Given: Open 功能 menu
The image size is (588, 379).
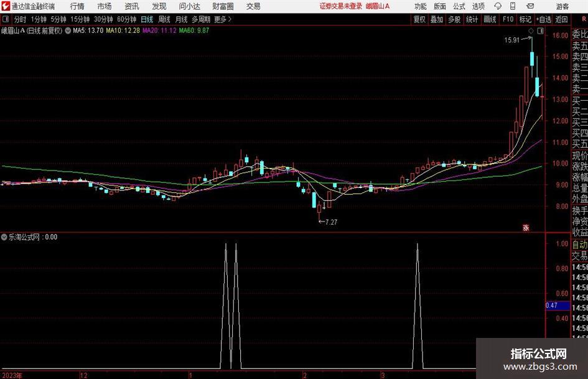Looking at the screenshot, I should [x=421, y=6].
